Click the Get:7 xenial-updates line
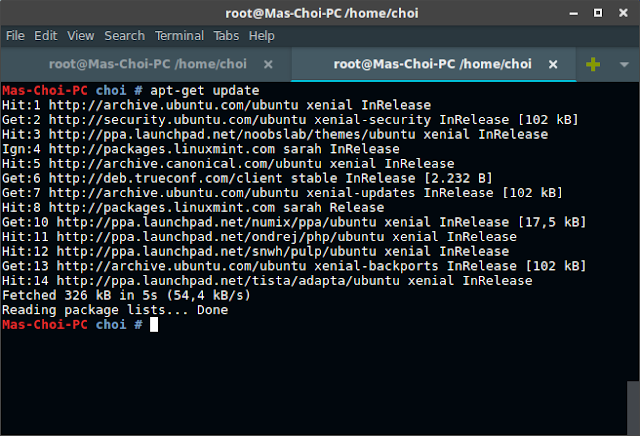 tap(282, 193)
